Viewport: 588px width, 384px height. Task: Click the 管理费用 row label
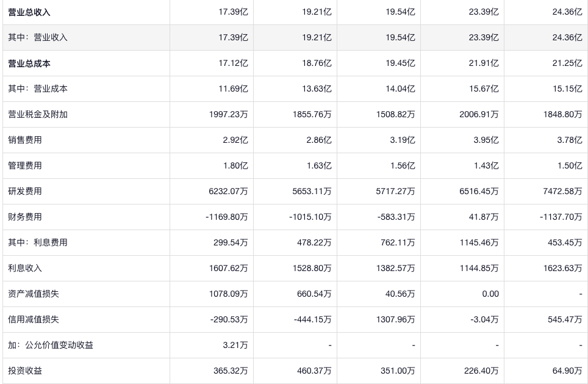pyautogui.click(x=25, y=166)
